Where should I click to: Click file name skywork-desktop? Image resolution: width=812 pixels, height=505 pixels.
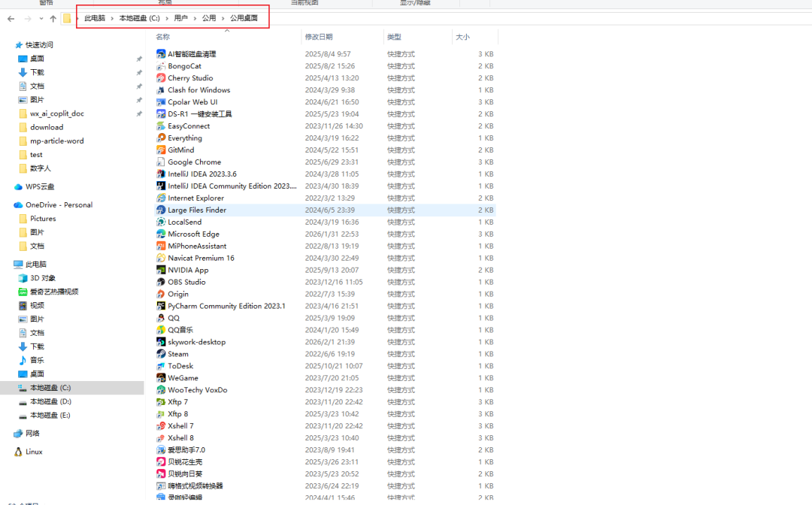point(197,342)
